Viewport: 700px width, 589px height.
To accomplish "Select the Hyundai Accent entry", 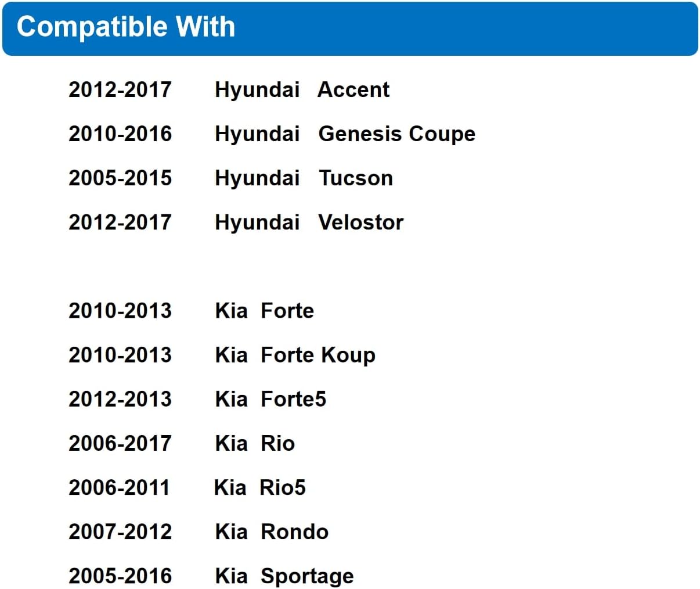I will tap(302, 89).
